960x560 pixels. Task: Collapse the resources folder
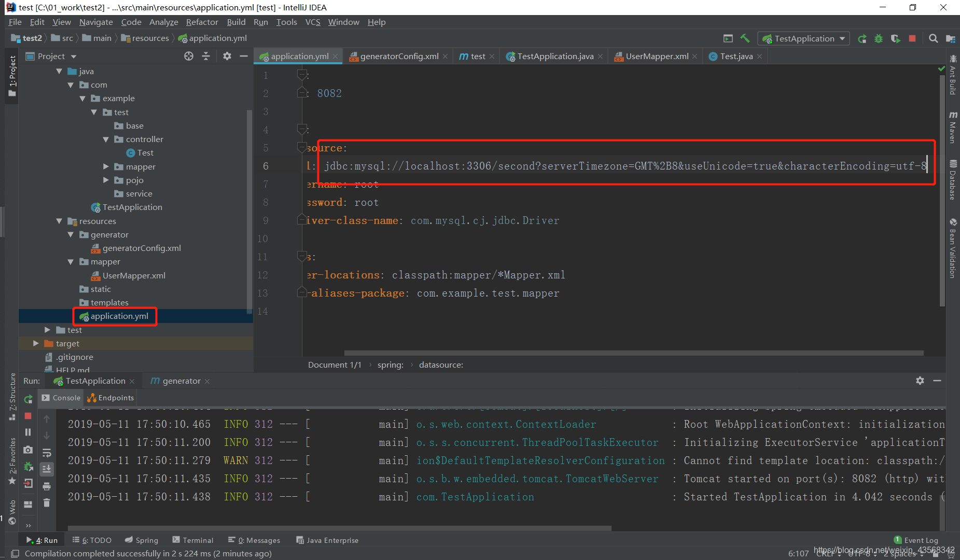(59, 221)
